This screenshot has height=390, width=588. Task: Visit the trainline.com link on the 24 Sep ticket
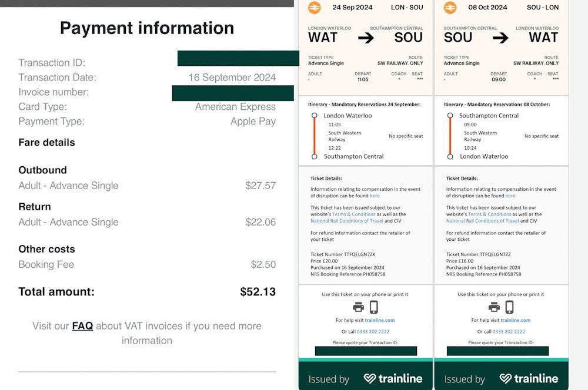pyautogui.click(x=379, y=320)
